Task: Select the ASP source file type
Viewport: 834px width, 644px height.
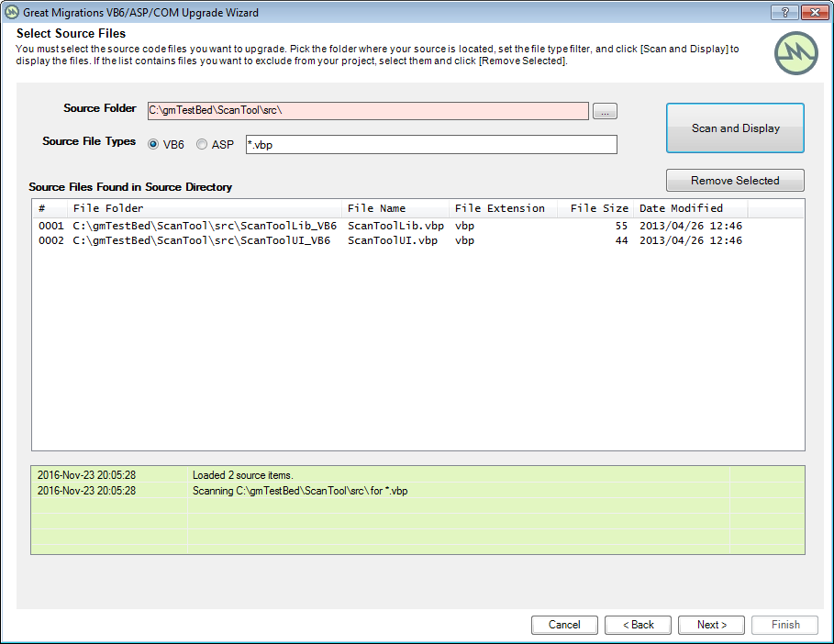Action: [202, 145]
